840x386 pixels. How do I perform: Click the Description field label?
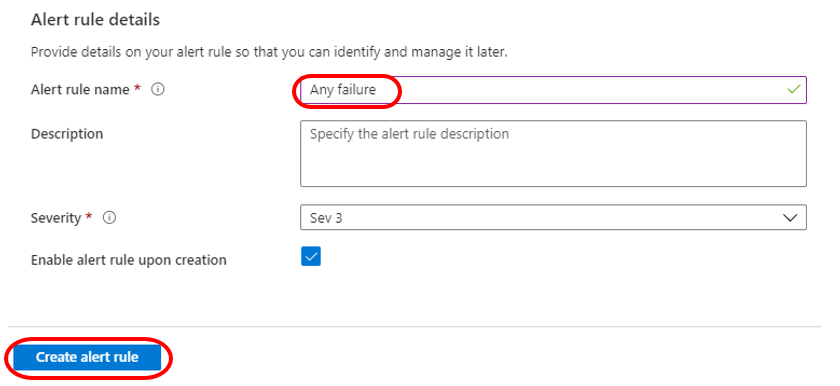click(67, 133)
